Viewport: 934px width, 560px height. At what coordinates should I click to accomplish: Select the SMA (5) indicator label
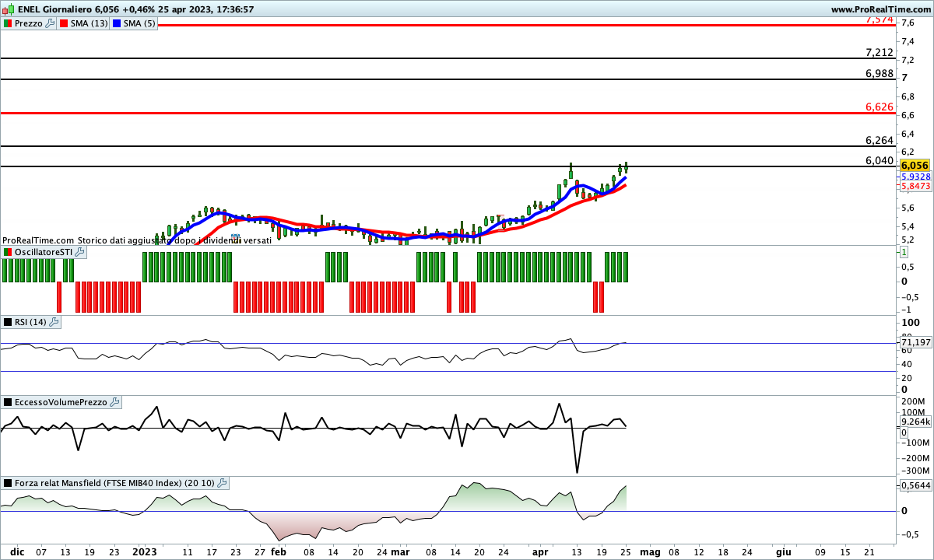(x=140, y=23)
